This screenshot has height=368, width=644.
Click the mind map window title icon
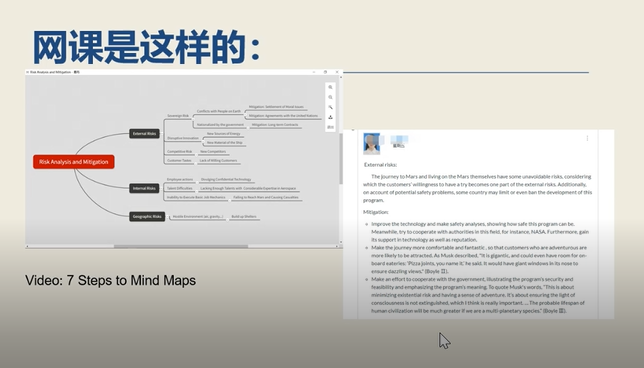(28, 72)
